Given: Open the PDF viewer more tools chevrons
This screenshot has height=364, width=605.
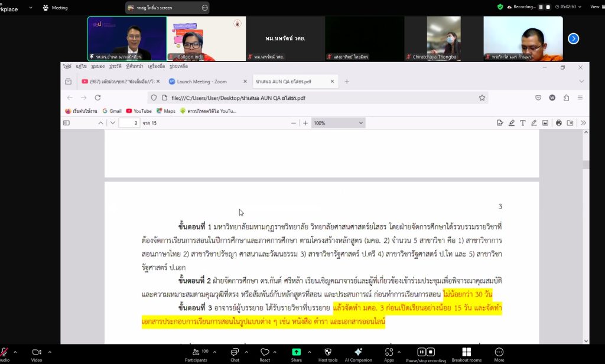Looking at the screenshot, I should click(x=583, y=123).
